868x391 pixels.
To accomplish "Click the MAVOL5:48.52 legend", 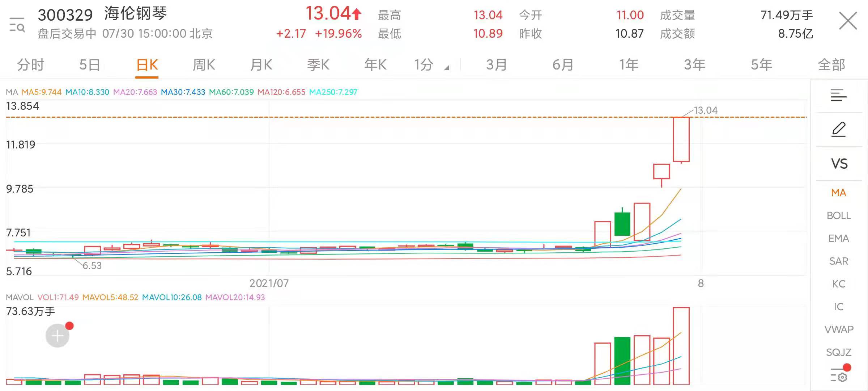I will click(x=110, y=297).
